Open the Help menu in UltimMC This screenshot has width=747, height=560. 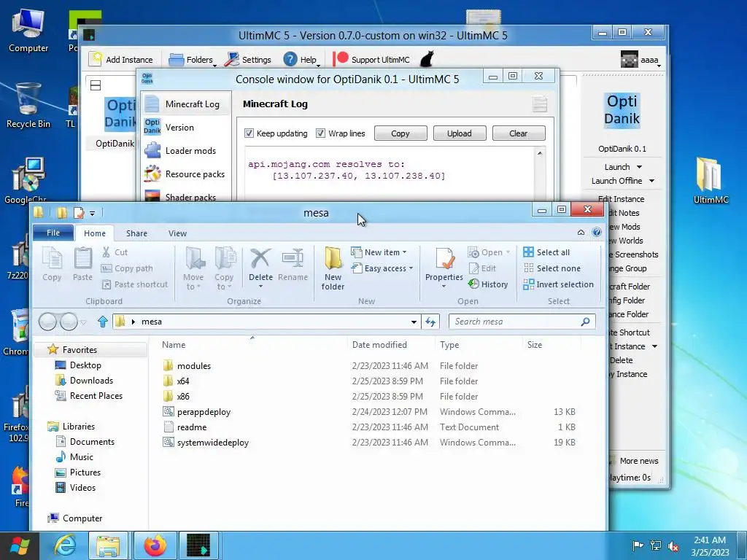(301, 60)
